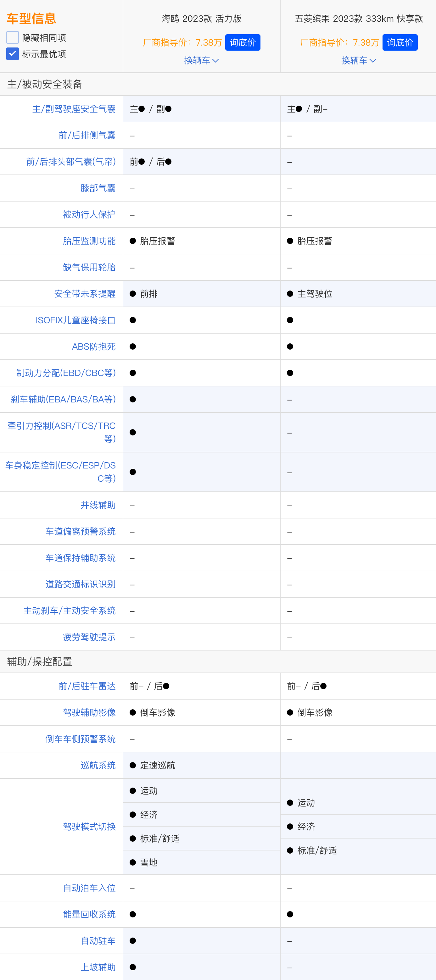The image size is (436, 980).
Task: Open 驾驶辅助影像 parameter link
Action: pyautogui.click(x=89, y=712)
